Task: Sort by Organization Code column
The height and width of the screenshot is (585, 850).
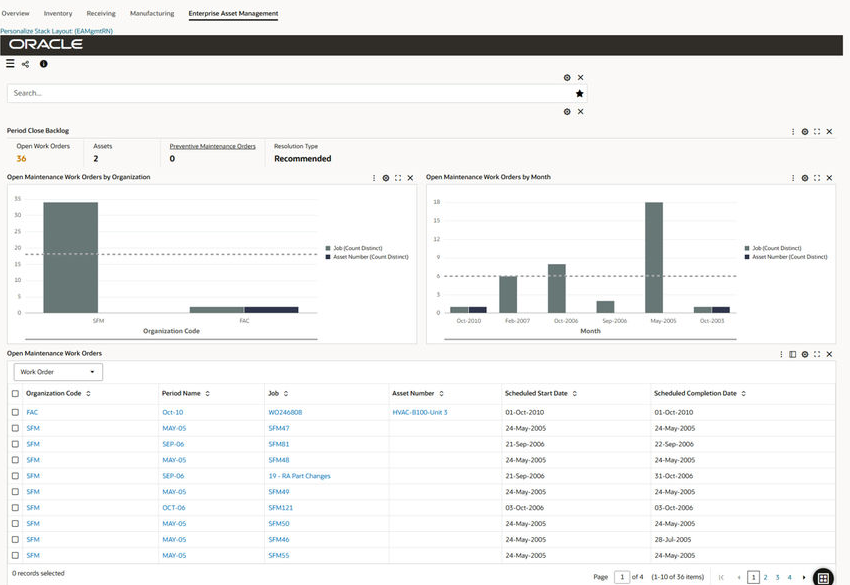Action: 88,394
